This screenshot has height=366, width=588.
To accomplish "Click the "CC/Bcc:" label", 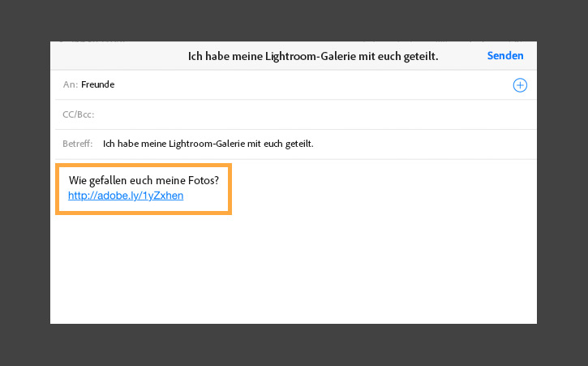I will tap(79, 114).
